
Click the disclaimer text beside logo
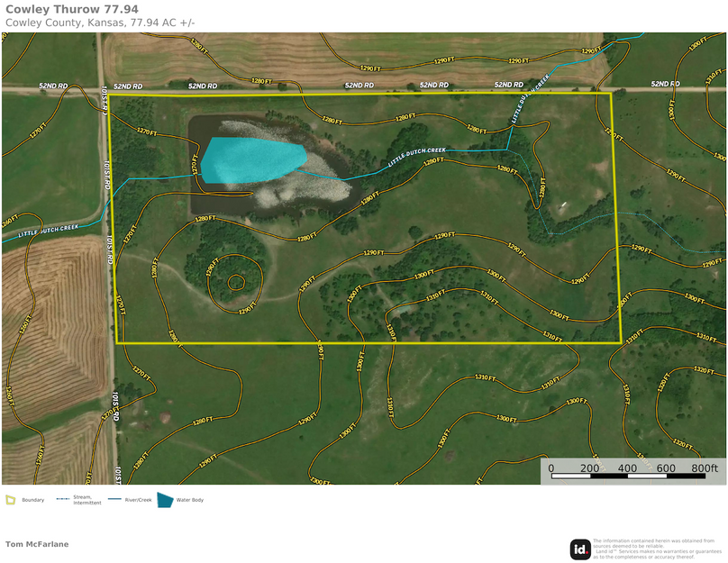tap(656, 549)
